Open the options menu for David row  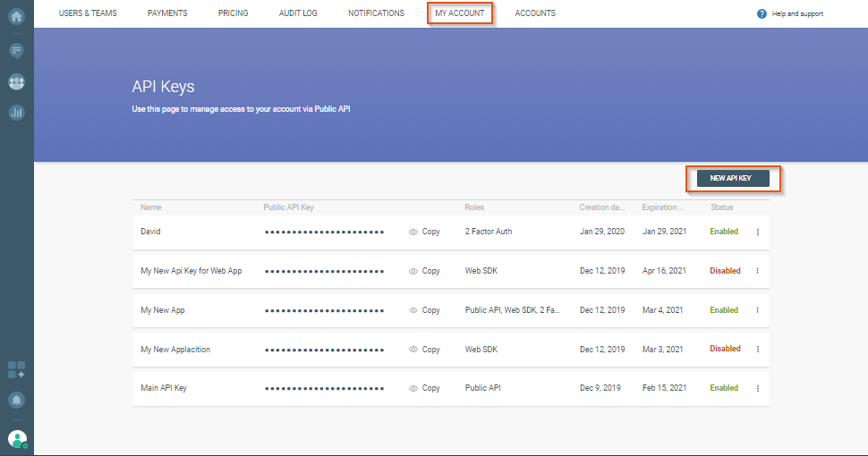point(757,232)
